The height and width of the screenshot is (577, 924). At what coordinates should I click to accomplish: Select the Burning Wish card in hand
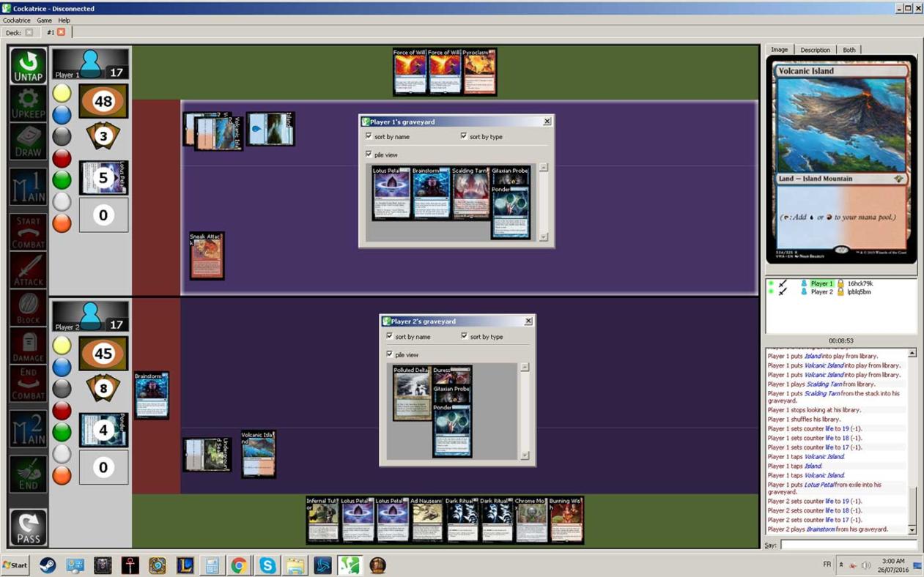click(x=566, y=521)
